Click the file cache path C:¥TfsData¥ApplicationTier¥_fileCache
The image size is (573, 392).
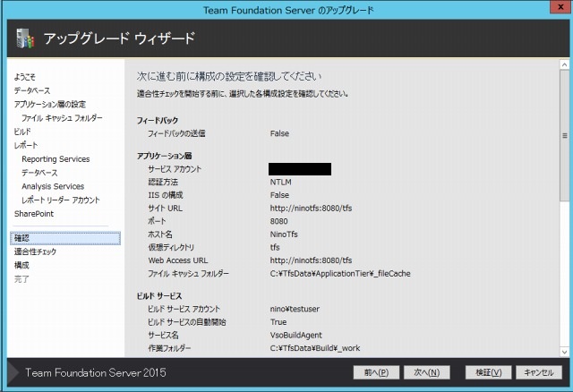340,274
